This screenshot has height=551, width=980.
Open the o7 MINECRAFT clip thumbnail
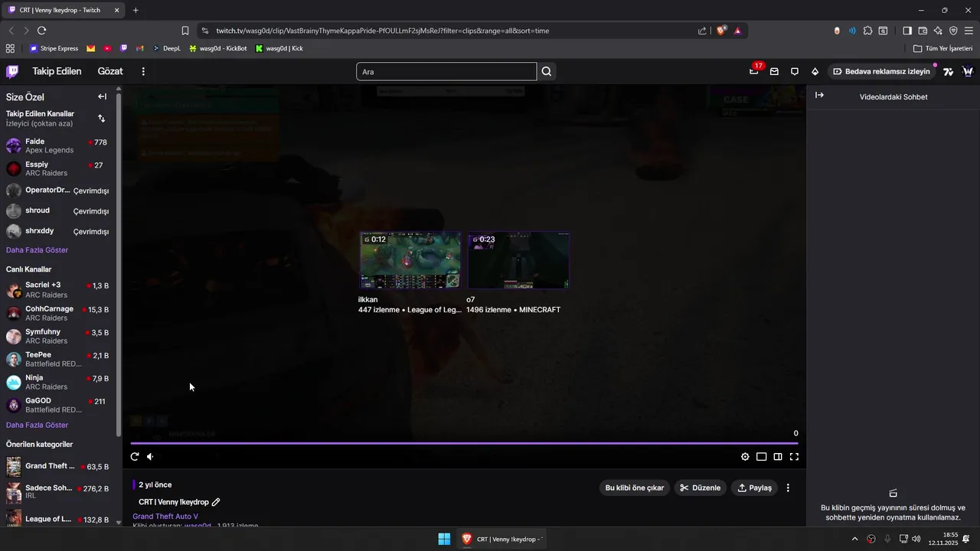[518, 260]
